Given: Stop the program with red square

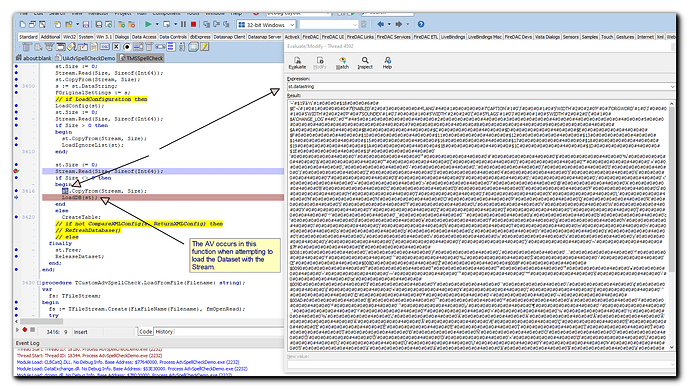Looking at the screenshot, I should click(193, 24).
